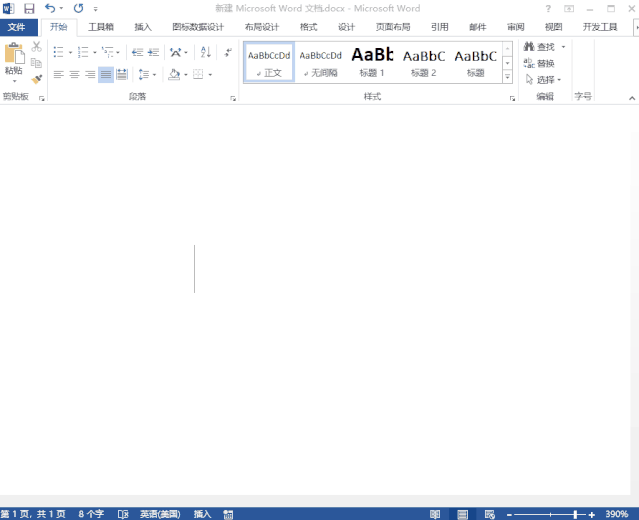
Task: Switch to Print Layout view
Action: pyautogui.click(x=463, y=514)
